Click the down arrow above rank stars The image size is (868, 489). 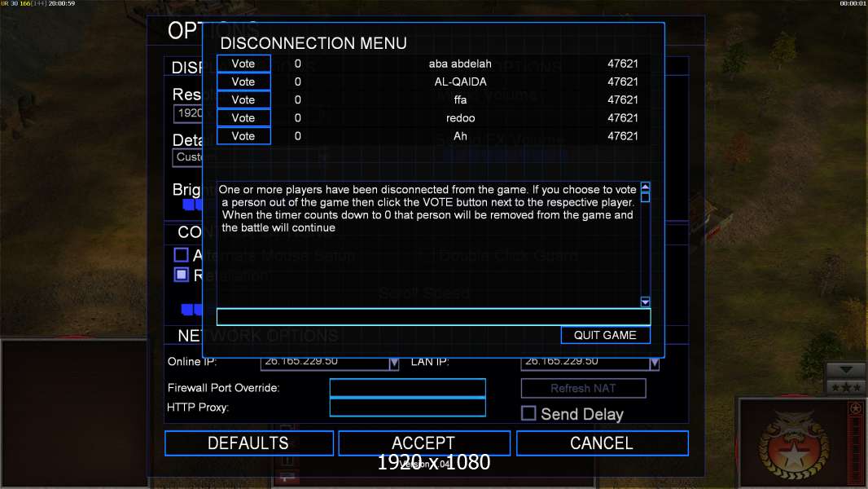[846, 370]
